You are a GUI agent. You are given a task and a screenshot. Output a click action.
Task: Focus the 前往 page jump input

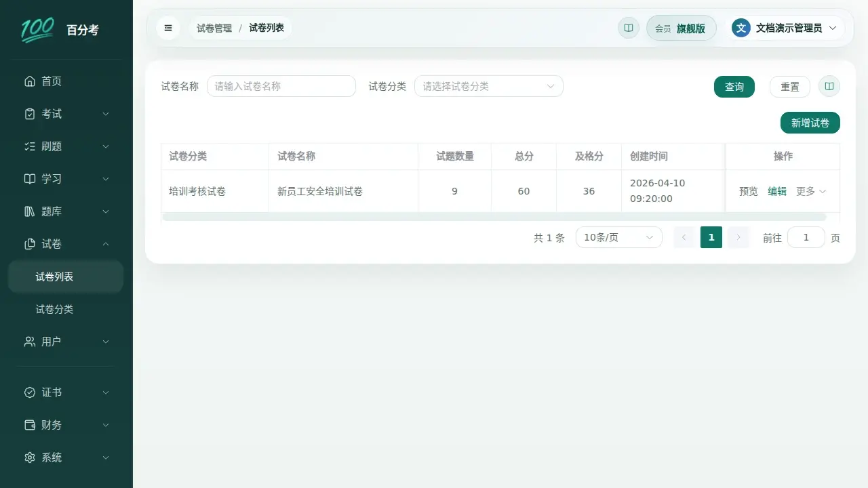(x=806, y=237)
